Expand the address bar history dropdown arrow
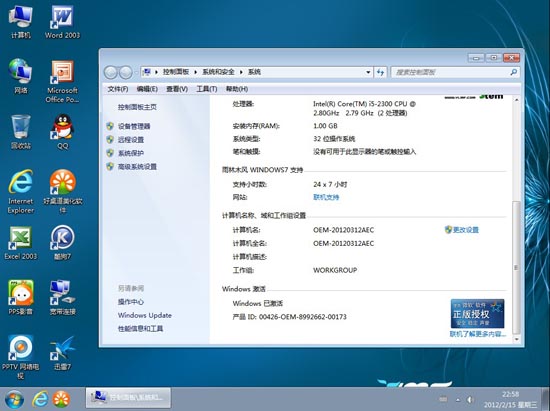The image size is (550, 411). click(x=368, y=72)
